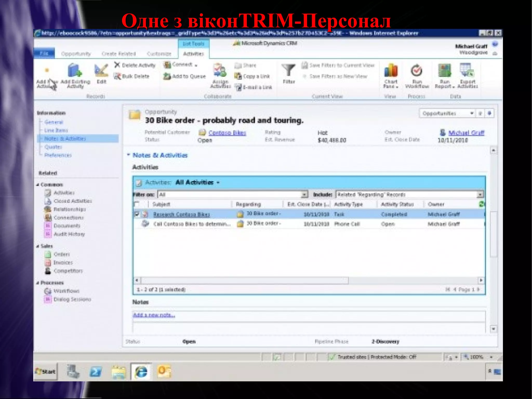Toggle the select-all checkbox in grid header
The image size is (532, 399).
tap(137, 204)
